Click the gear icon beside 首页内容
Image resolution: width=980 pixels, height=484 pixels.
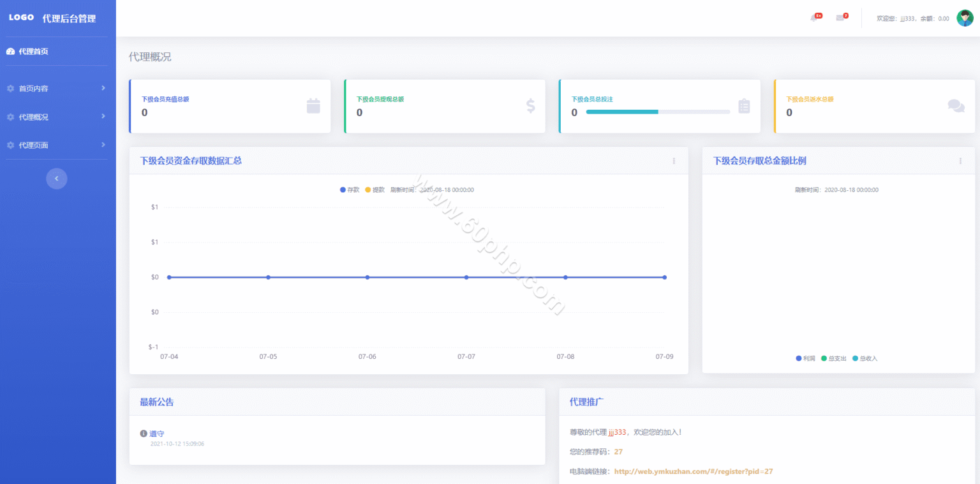[10, 89]
